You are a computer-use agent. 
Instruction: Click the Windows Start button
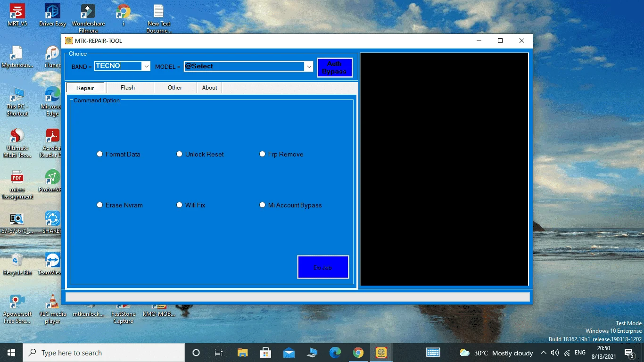(x=11, y=353)
